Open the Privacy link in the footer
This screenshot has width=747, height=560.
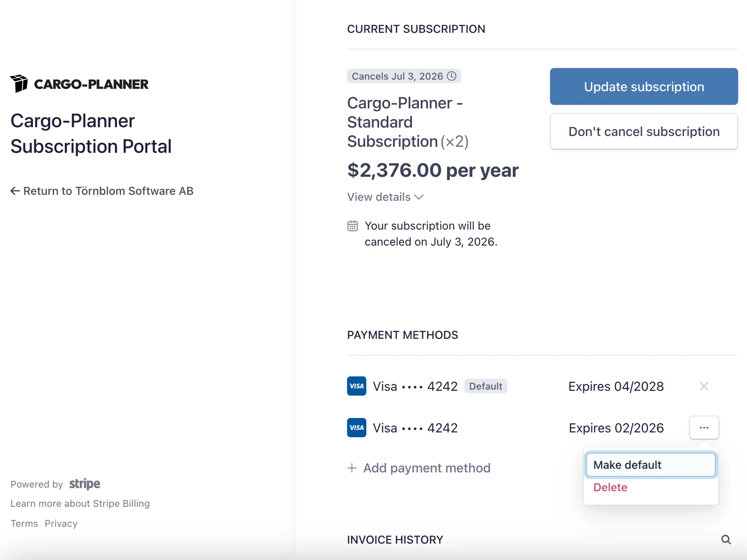61,524
